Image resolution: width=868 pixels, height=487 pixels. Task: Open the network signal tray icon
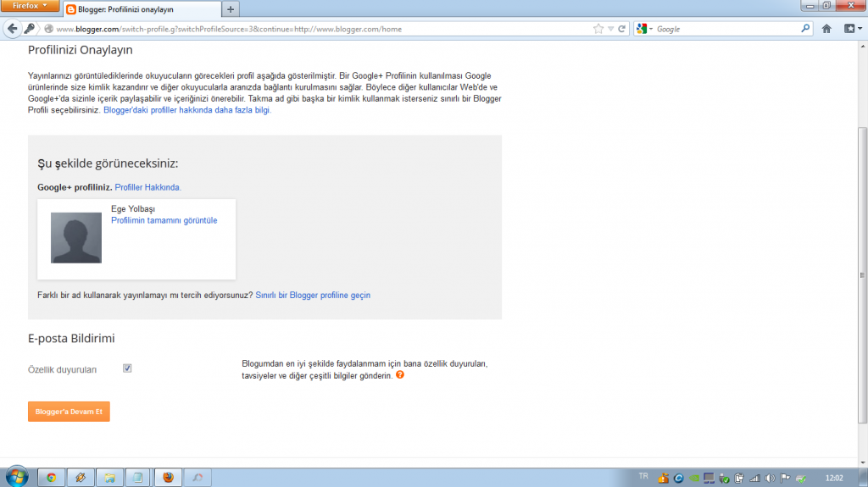tap(754, 479)
